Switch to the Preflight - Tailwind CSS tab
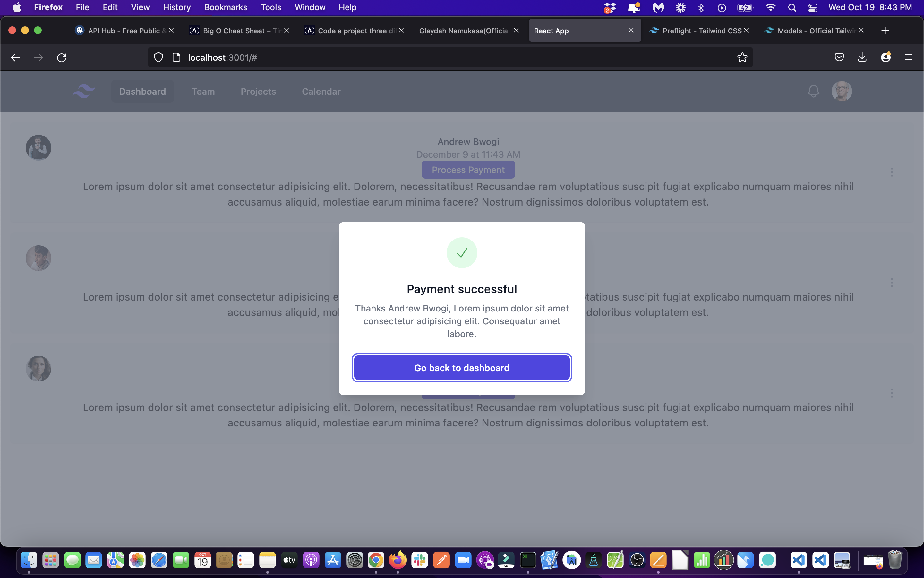The height and width of the screenshot is (578, 924). [699, 31]
